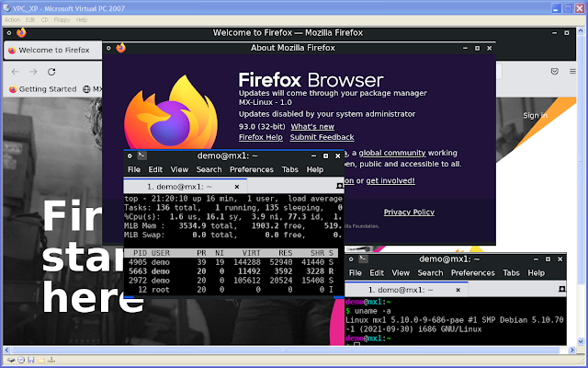Click new-tab icon in bottom-right terminal tab bar
This screenshot has width=588, height=368.
(x=561, y=289)
